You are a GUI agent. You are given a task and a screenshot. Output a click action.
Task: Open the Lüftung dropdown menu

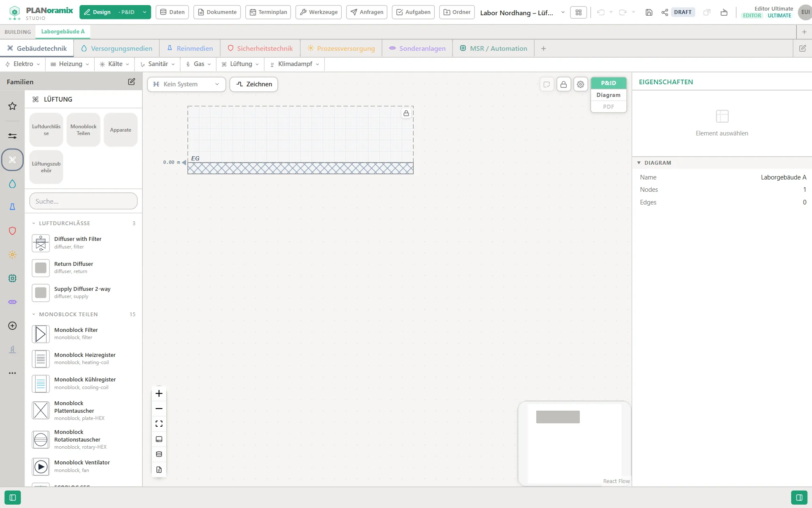point(240,64)
